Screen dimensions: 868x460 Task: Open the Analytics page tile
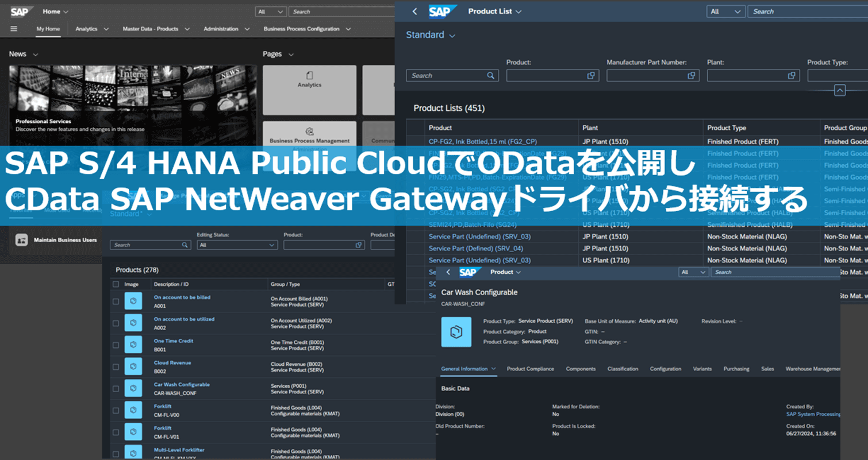pos(309,90)
